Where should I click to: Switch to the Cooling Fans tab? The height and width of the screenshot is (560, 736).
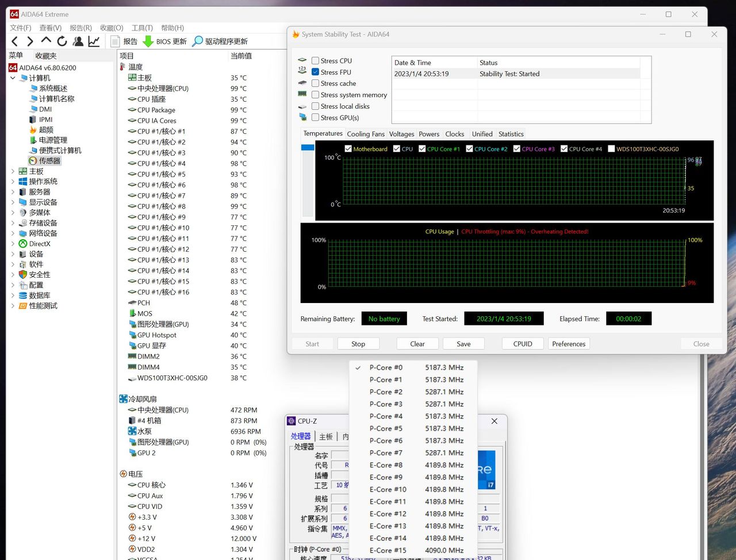point(366,134)
